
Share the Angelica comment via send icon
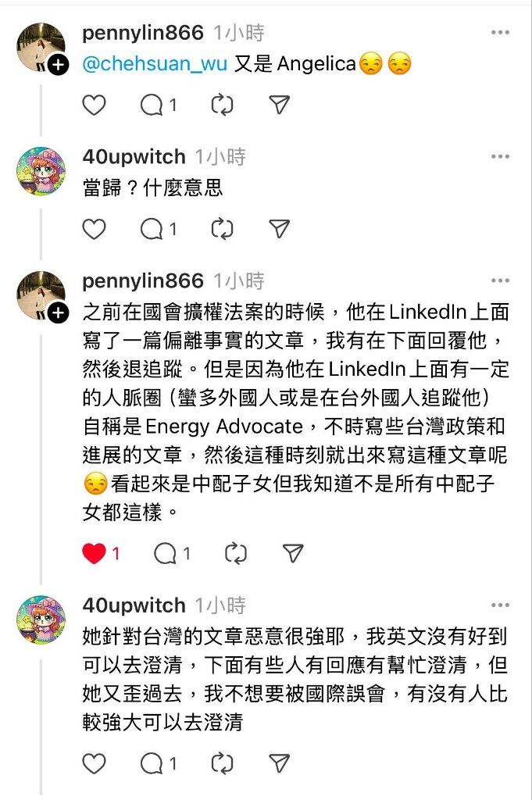[280, 105]
